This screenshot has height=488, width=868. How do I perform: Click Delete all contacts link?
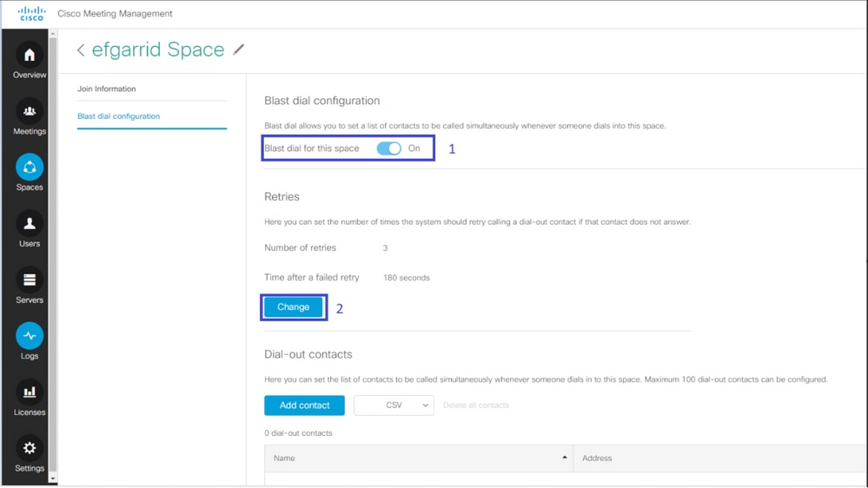tap(476, 406)
